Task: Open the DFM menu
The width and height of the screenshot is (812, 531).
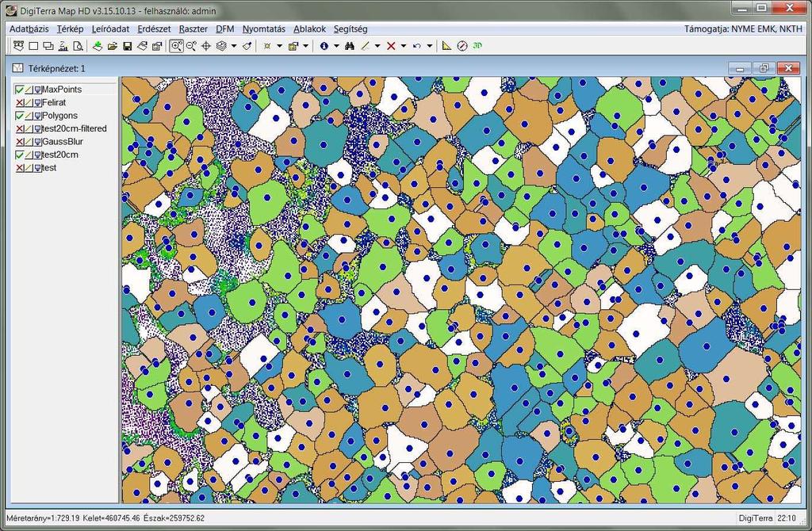Action: (224, 29)
